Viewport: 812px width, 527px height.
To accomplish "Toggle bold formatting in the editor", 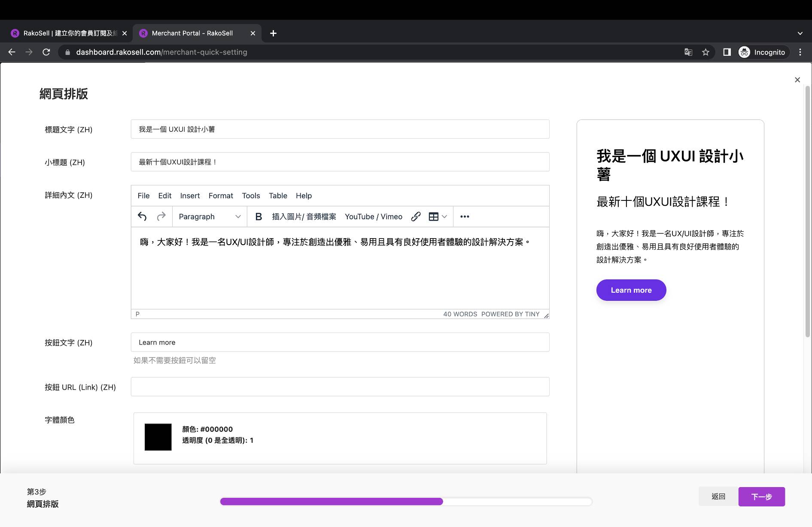I will pyautogui.click(x=259, y=217).
